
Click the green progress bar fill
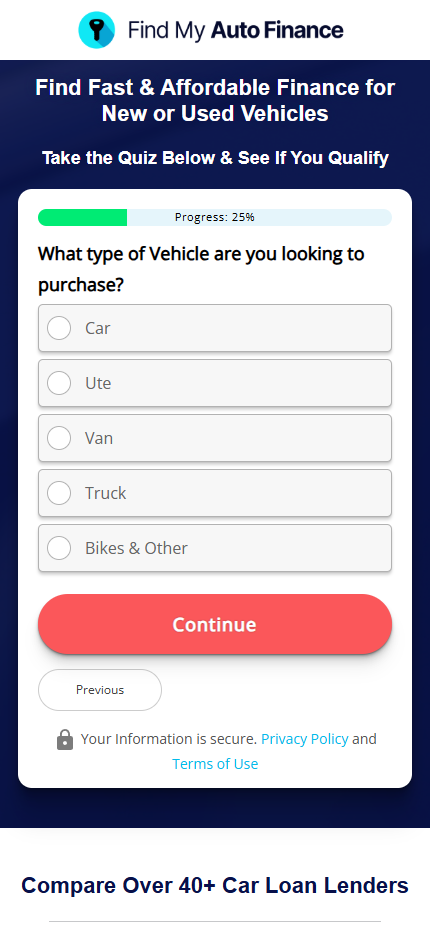83,218
